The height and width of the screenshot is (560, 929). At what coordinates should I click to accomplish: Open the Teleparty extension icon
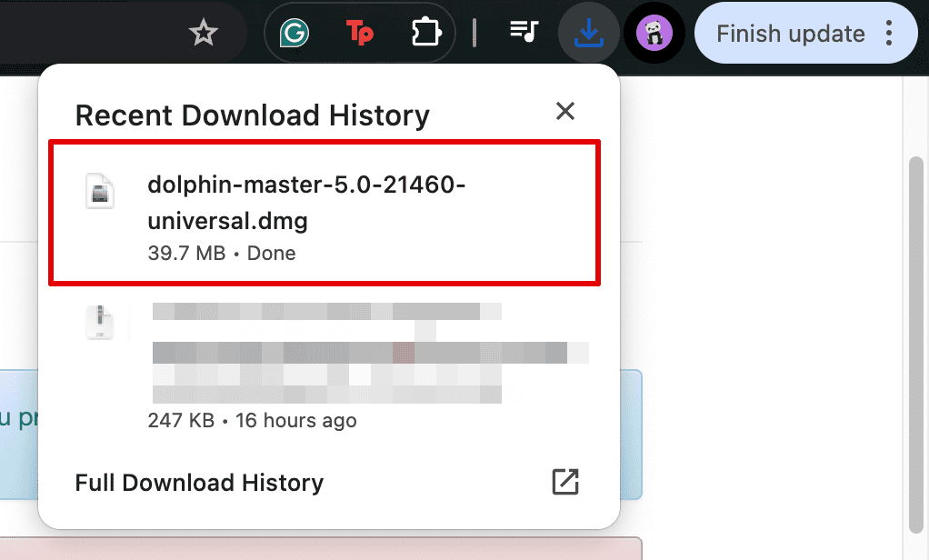(359, 33)
